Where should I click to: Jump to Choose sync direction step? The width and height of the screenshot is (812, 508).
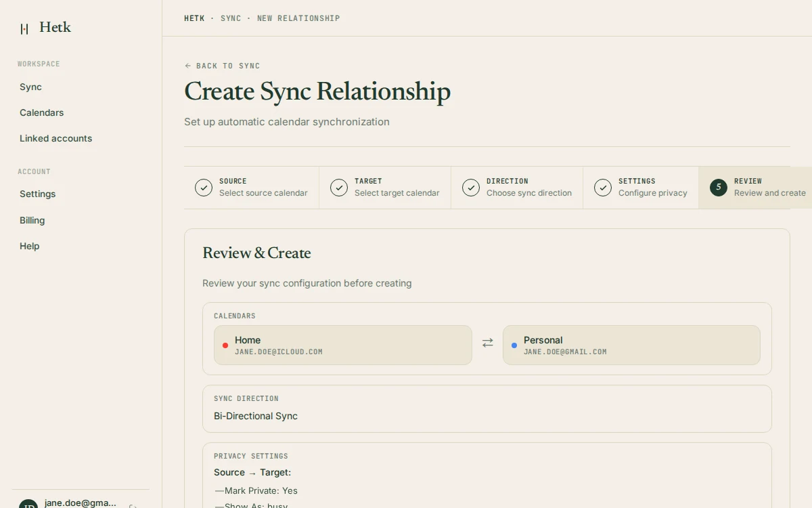517,188
